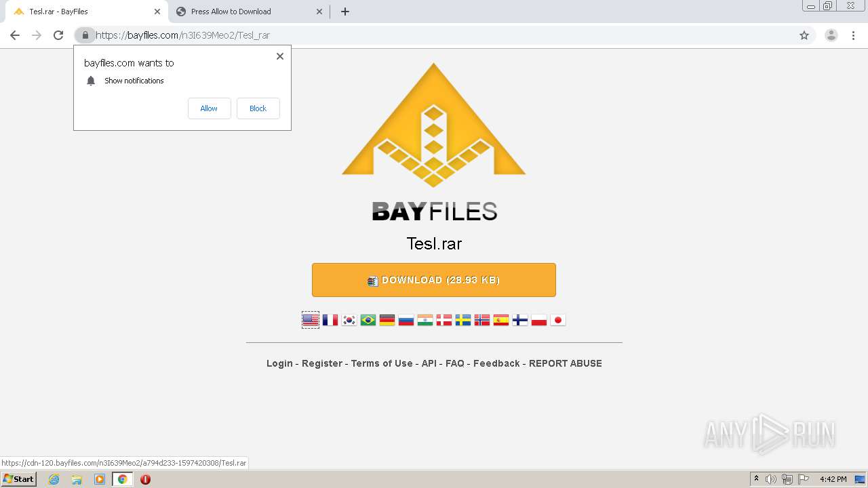Select the Japanese flag language

pos(558,320)
